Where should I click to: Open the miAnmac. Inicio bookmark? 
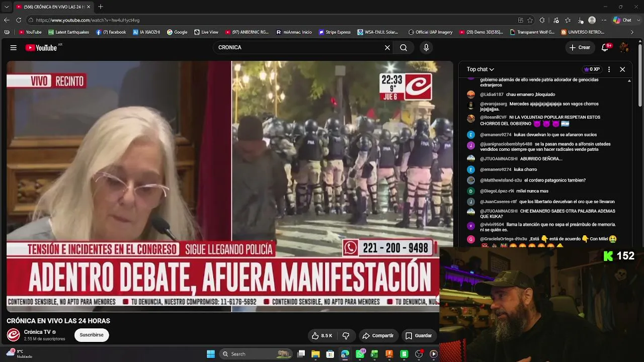coord(294,32)
